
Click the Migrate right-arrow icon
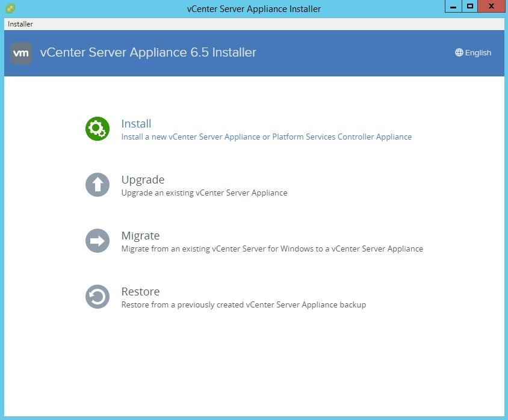coord(97,241)
